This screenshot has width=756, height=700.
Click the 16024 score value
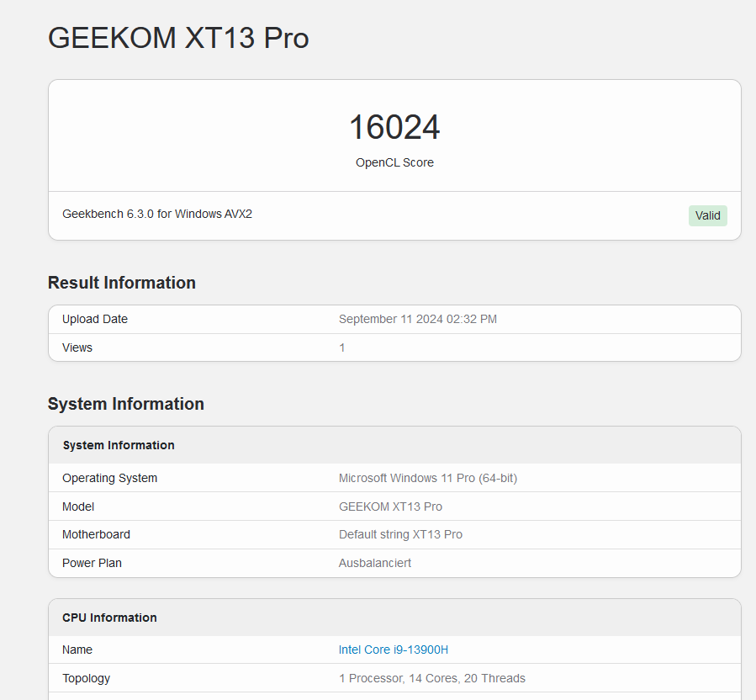click(394, 127)
